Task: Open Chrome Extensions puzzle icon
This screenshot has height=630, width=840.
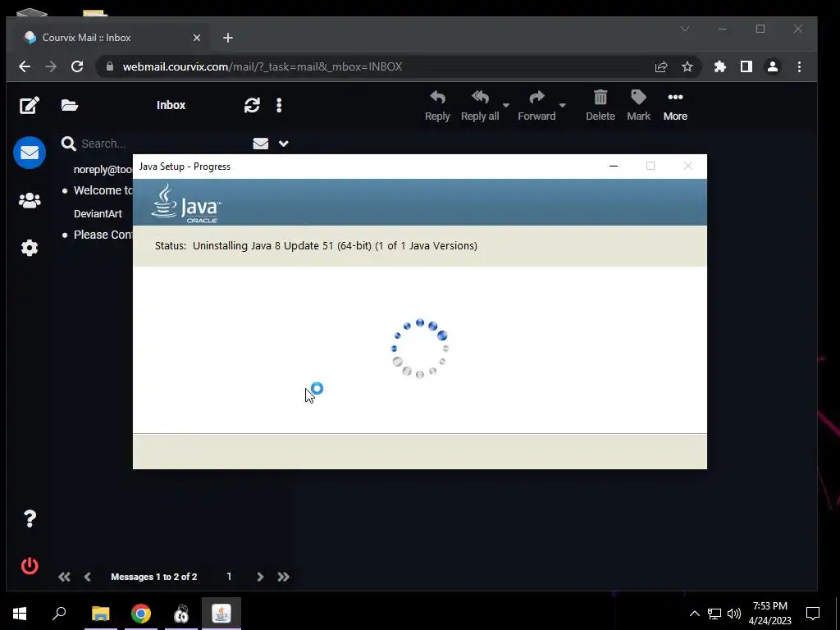Action: coord(720,66)
